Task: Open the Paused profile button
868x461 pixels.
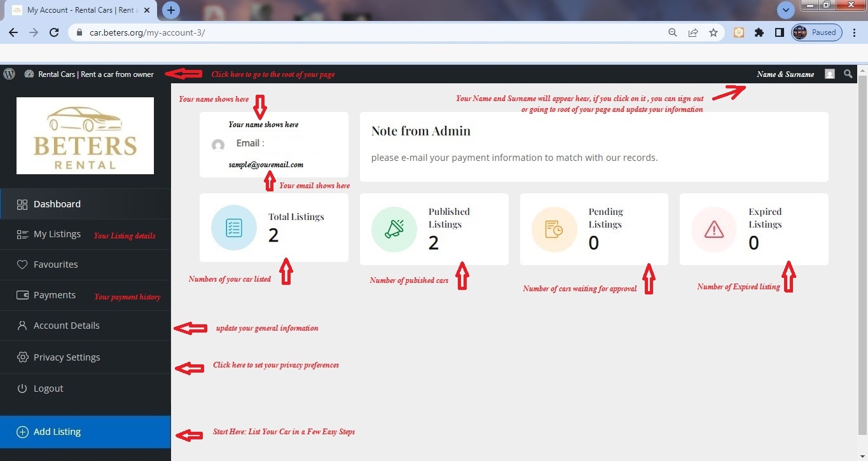Action: (816, 32)
